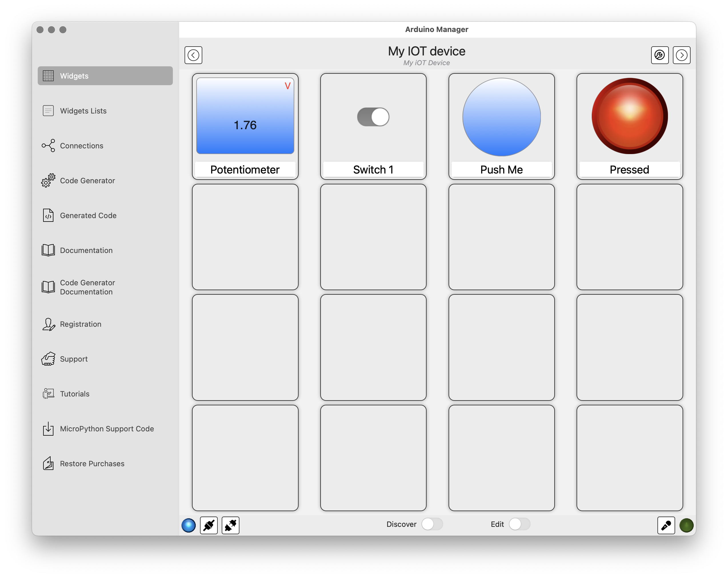The image size is (728, 578).
Task: Open Code Generator from sidebar
Action: pos(87,180)
